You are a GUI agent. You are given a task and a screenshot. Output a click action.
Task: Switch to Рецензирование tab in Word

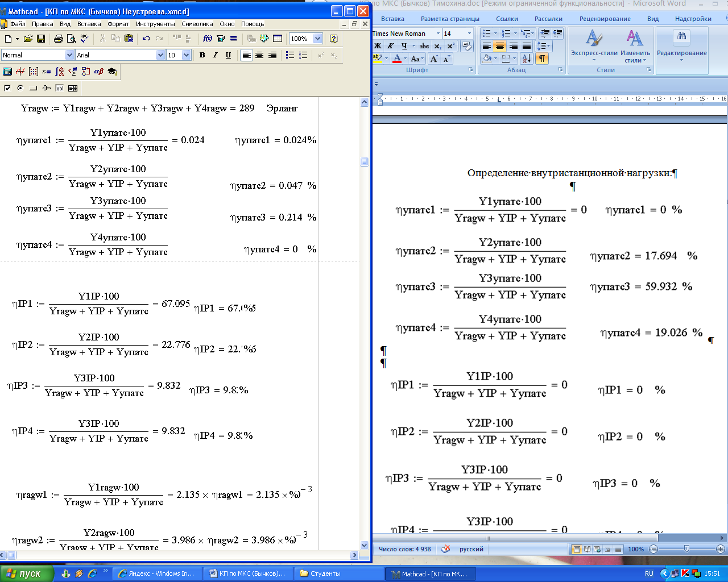pyautogui.click(x=605, y=19)
